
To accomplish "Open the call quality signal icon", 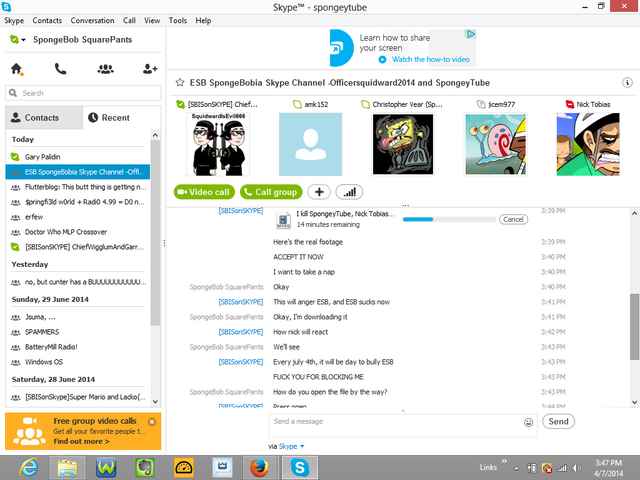I will tap(349, 192).
